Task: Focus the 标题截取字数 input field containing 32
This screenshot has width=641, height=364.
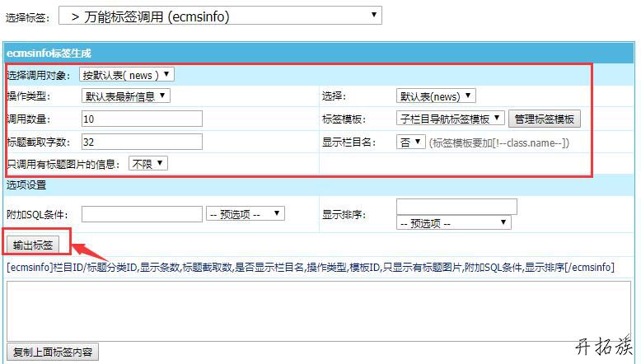Action: pos(142,142)
